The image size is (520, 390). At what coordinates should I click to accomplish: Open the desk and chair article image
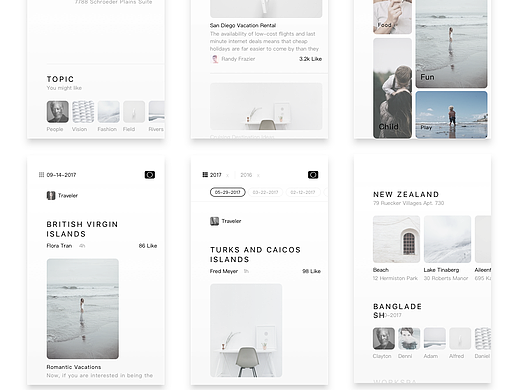coord(266,106)
